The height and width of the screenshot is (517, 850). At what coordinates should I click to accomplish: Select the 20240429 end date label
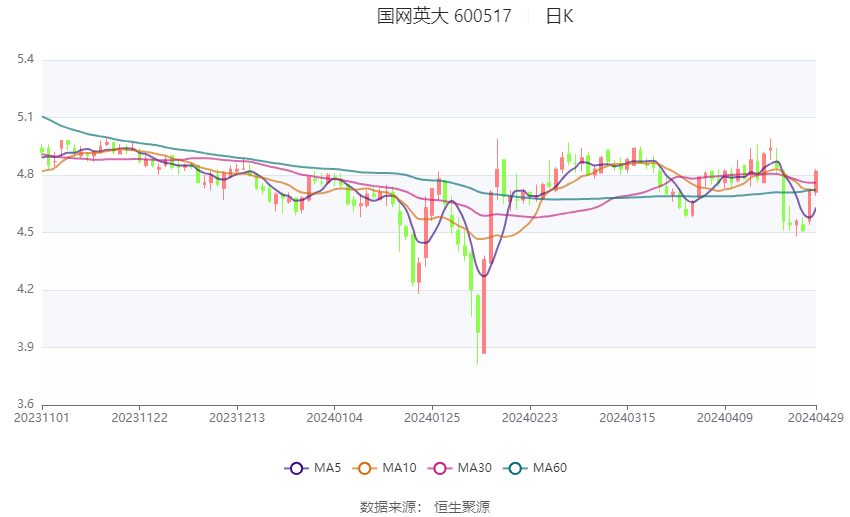816,418
